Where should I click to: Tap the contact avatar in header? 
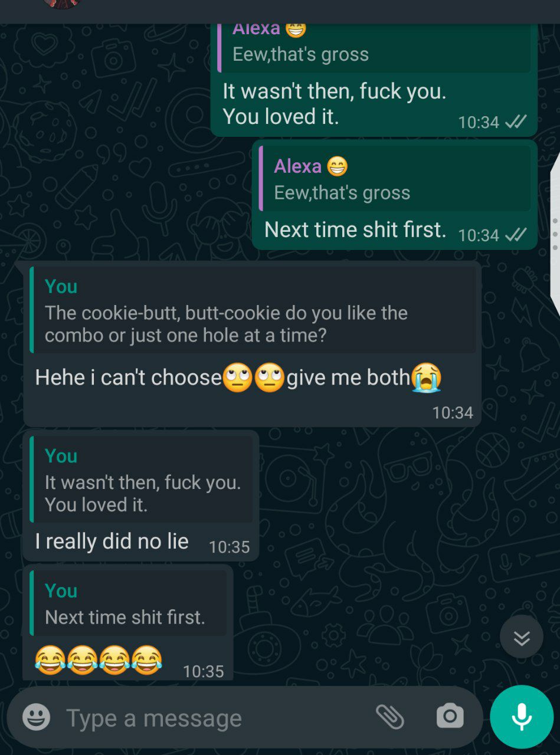coord(61,3)
